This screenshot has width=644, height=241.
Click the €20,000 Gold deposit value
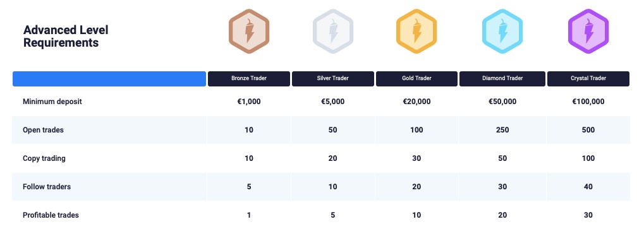tap(416, 101)
